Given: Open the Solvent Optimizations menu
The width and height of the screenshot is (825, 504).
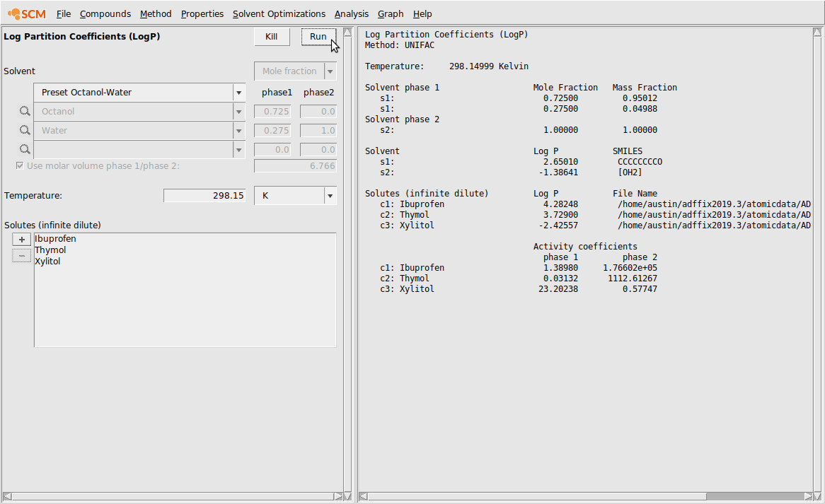Looking at the screenshot, I should click(279, 13).
